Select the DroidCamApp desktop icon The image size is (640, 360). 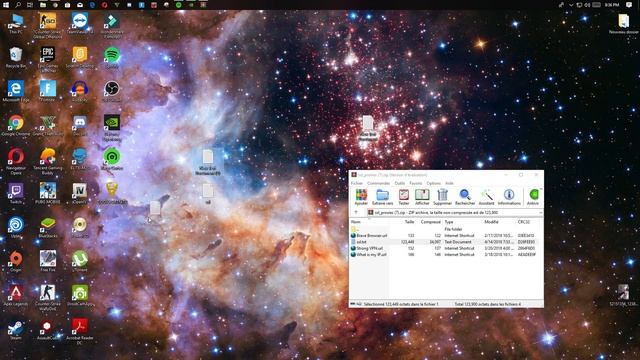(80, 296)
